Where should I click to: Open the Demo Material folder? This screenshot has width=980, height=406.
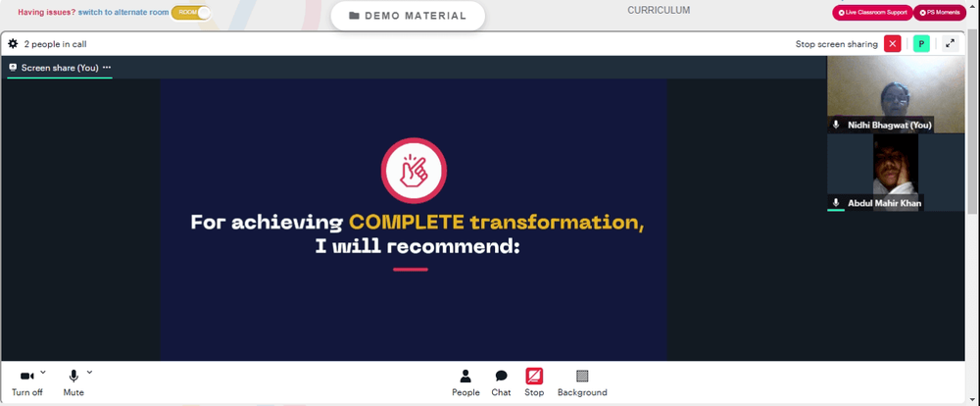click(x=408, y=16)
